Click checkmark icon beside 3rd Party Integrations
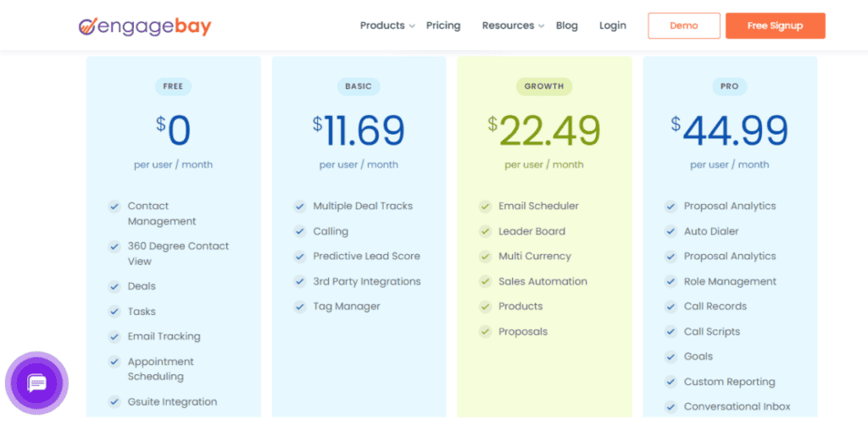This screenshot has height=431, width=868. click(300, 282)
